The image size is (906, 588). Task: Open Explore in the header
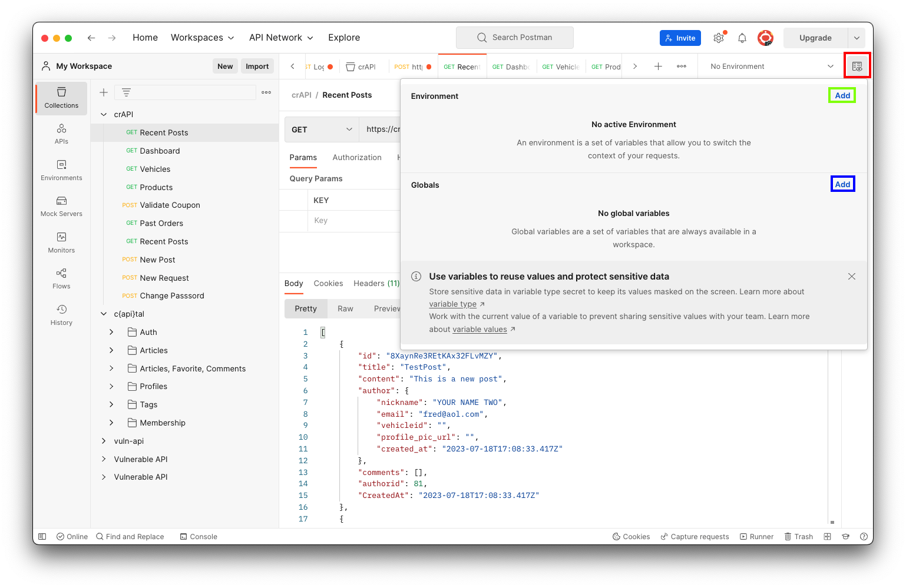344,38
